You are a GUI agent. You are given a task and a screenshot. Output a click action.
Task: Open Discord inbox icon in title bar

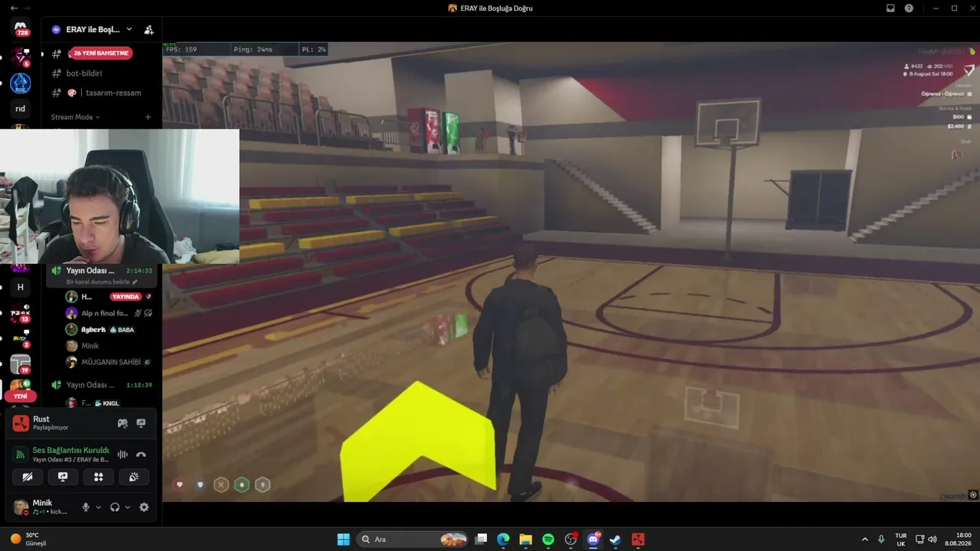[x=890, y=8]
